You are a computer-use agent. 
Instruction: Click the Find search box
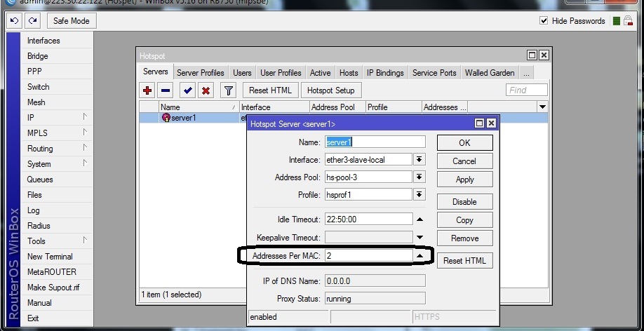pos(527,90)
